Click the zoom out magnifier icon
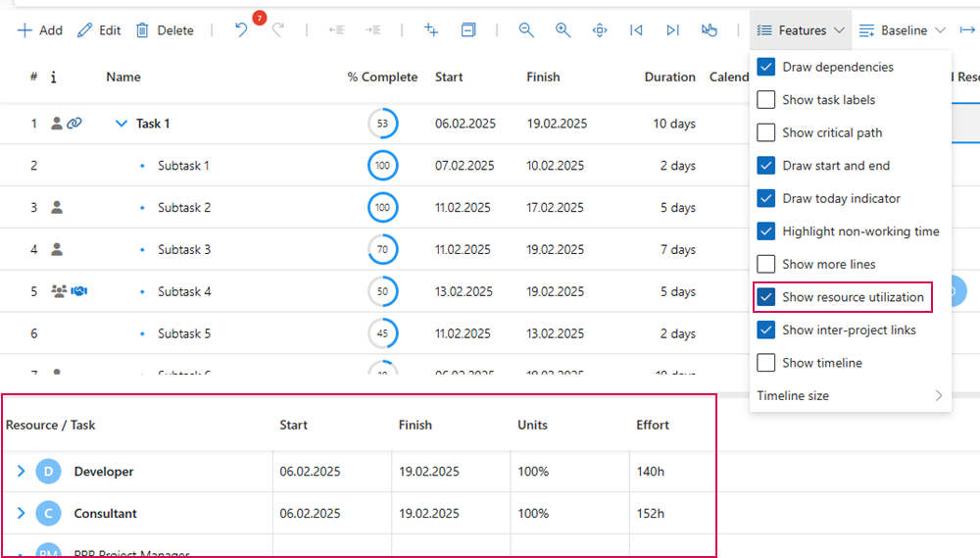Viewport: 980px width, 558px height. point(526,30)
